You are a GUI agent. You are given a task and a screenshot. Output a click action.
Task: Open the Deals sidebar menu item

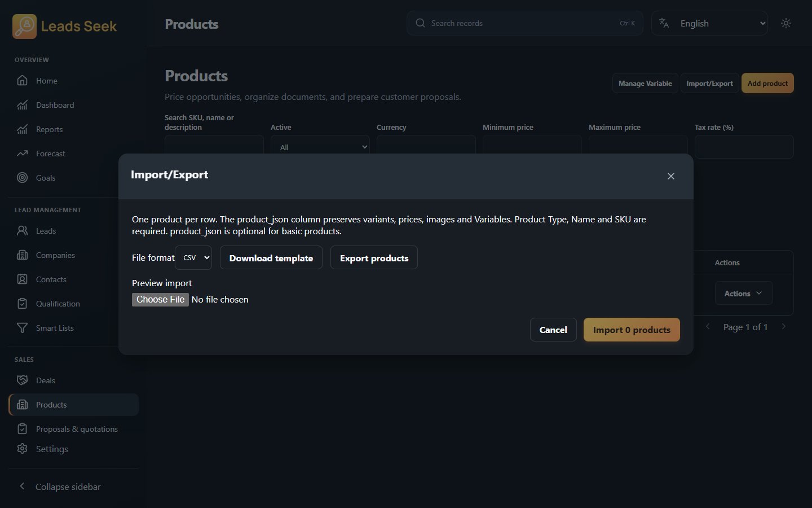pyautogui.click(x=73, y=380)
